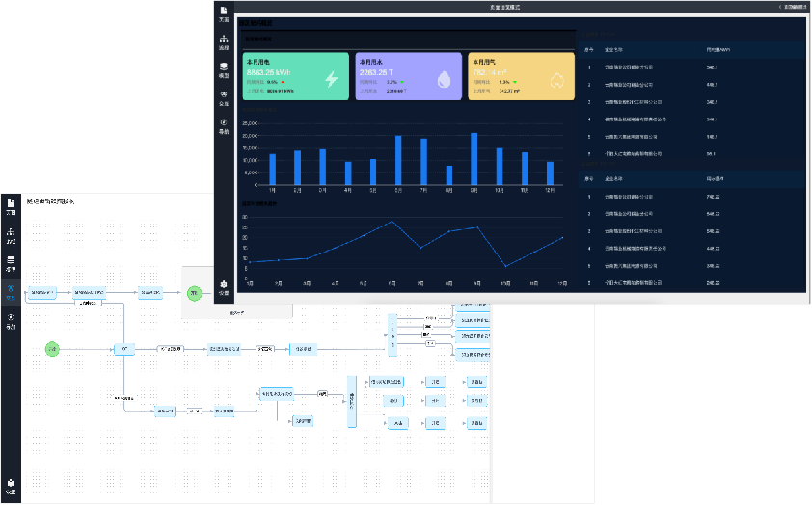Click green circle node in upper flowchart row
Screen dimensions: 812x505
click(x=193, y=292)
